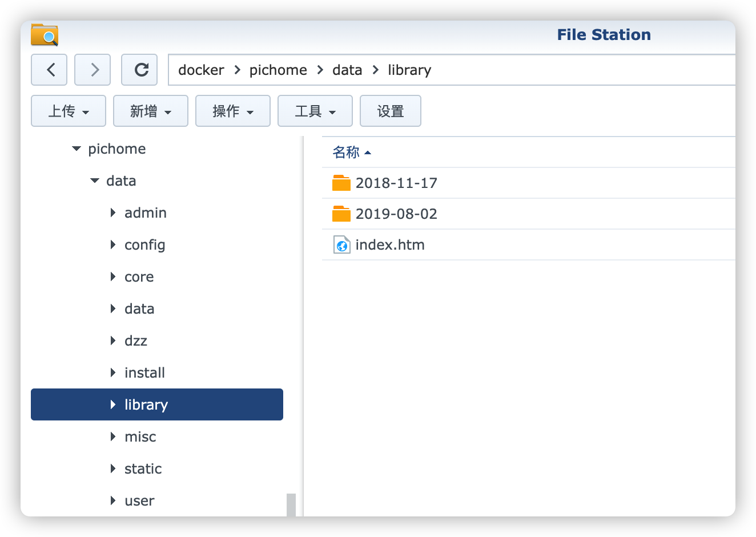
Task: Open the 新增 dropdown menu
Action: click(150, 111)
